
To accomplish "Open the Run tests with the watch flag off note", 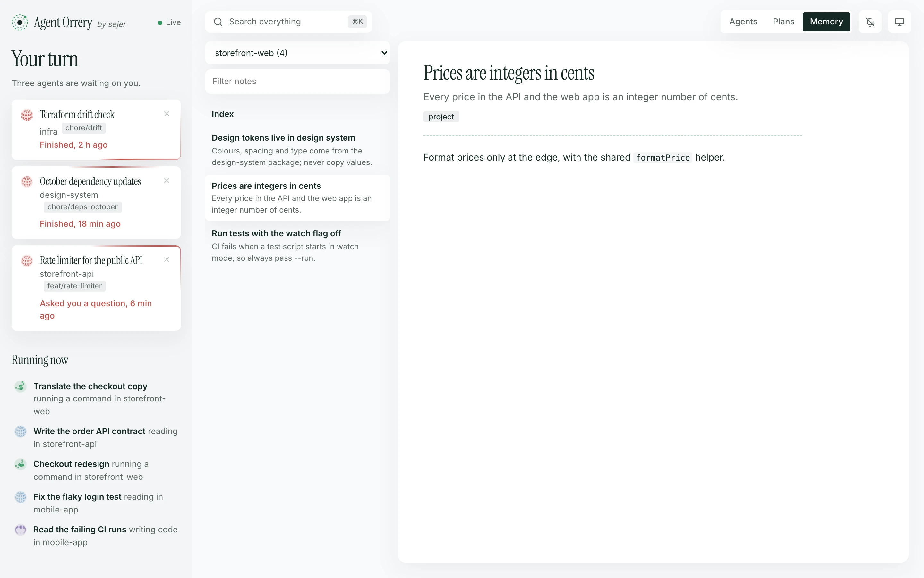I will pos(298,245).
